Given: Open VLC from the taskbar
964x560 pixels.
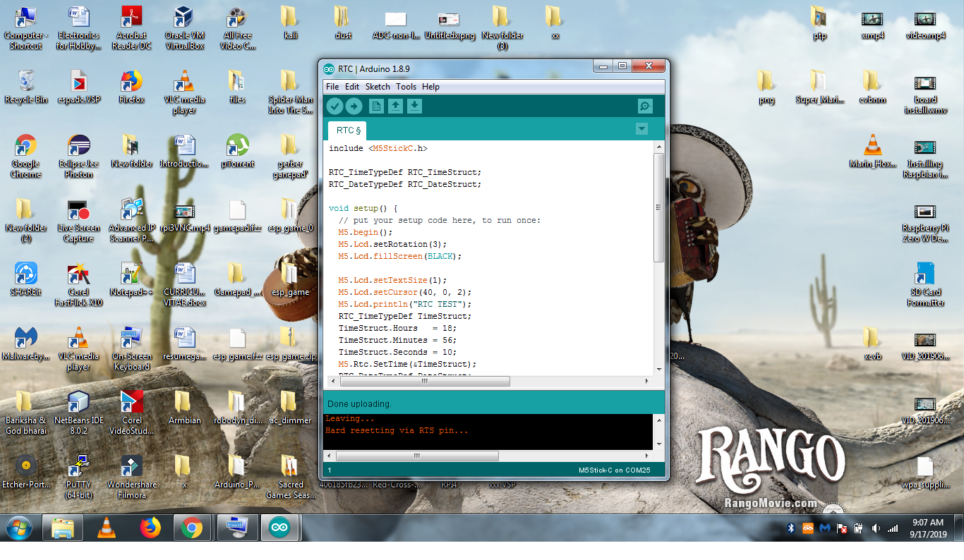Looking at the screenshot, I should point(107,528).
